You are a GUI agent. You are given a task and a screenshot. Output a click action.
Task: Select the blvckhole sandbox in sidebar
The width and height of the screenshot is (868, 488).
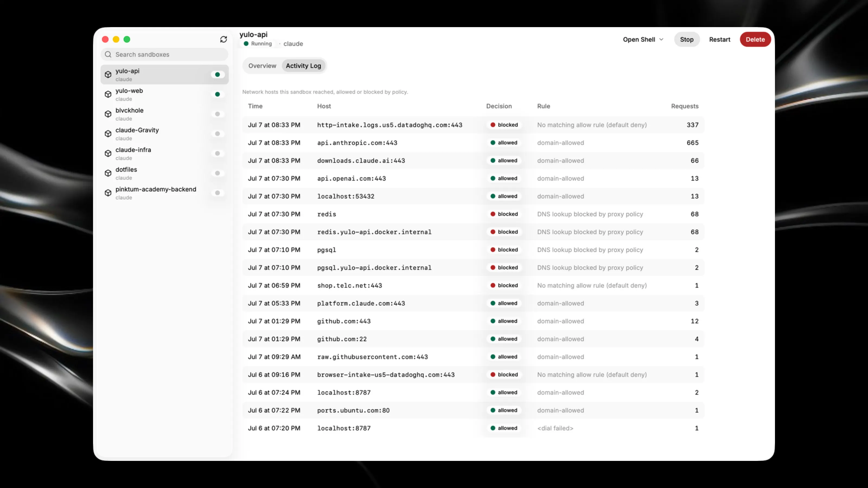(164, 114)
